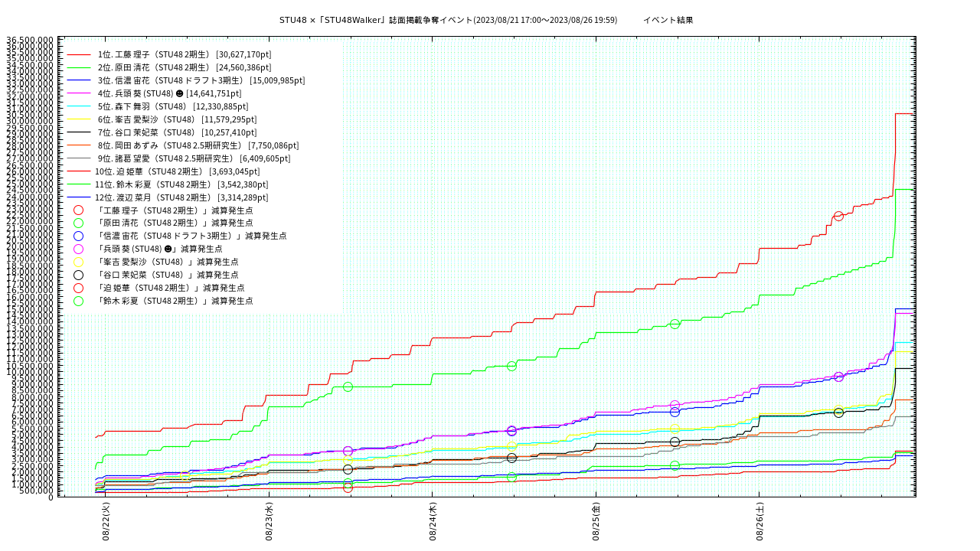Click the green circle icon for 原田 清花 減算発生点
The height and width of the screenshot is (551, 980).
pos(79,223)
